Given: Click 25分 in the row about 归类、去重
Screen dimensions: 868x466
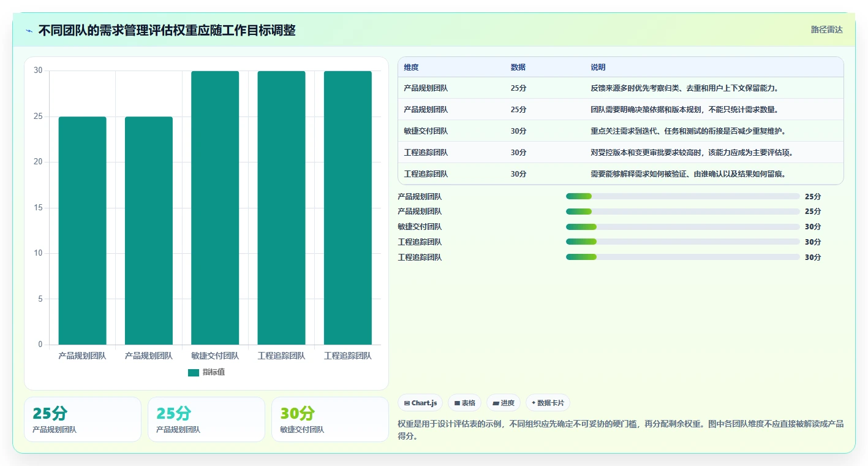Looking at the screenshot, I should point(518,88).
